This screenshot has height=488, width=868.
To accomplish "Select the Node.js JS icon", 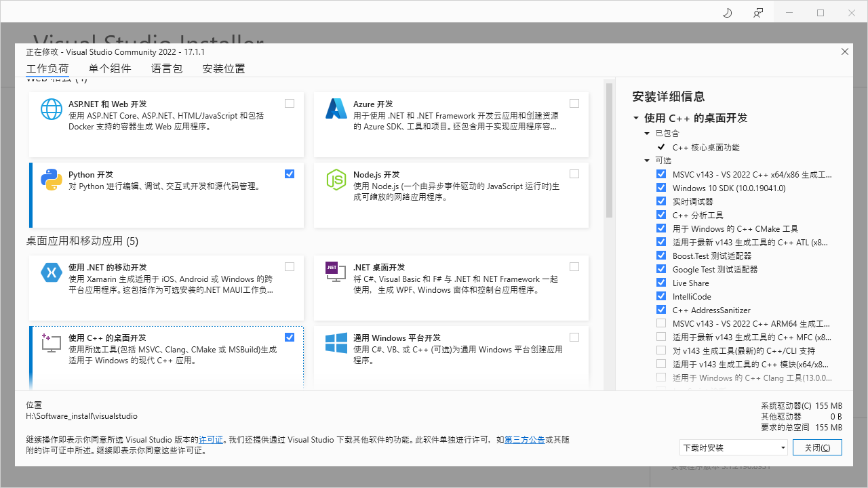I will click(336, 180).
